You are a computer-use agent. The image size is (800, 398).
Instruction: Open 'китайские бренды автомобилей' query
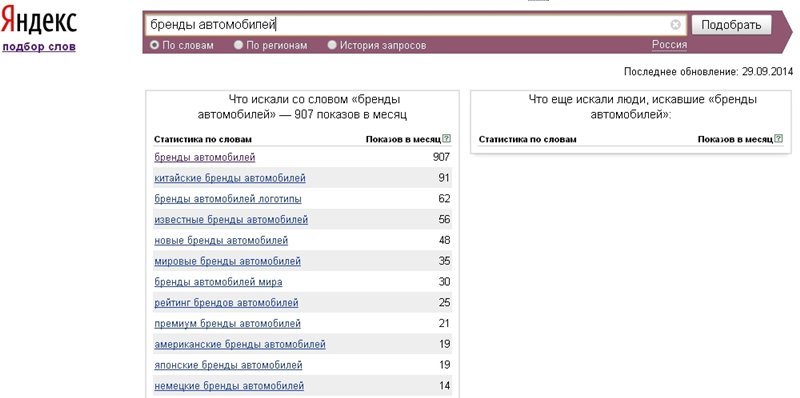[x=230, y=178]
